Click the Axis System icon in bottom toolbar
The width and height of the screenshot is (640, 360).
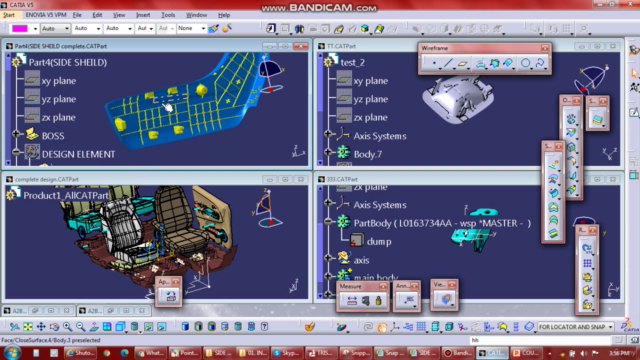click(395, 327)
